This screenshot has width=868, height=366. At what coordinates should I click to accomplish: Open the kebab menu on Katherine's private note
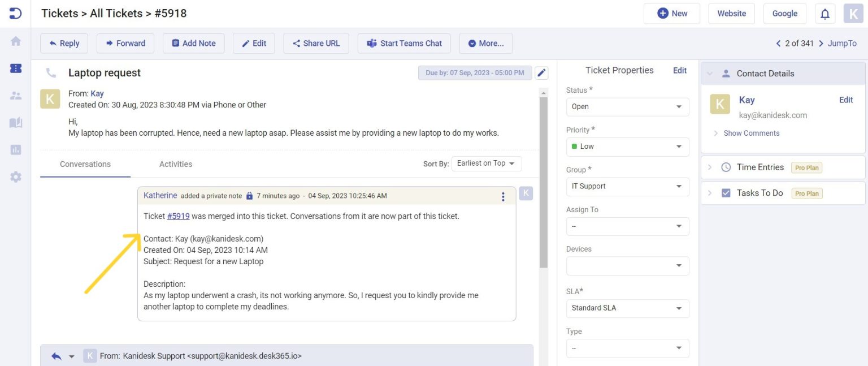[x=503, y=196]
